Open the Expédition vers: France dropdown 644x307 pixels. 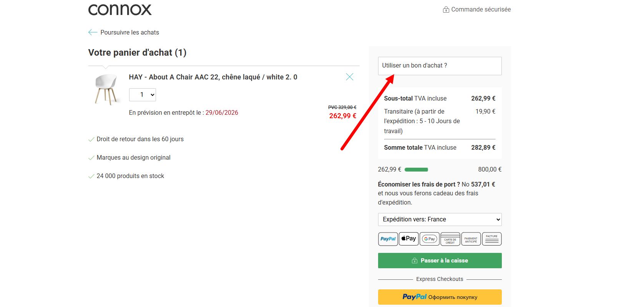(x=440, y=220)
